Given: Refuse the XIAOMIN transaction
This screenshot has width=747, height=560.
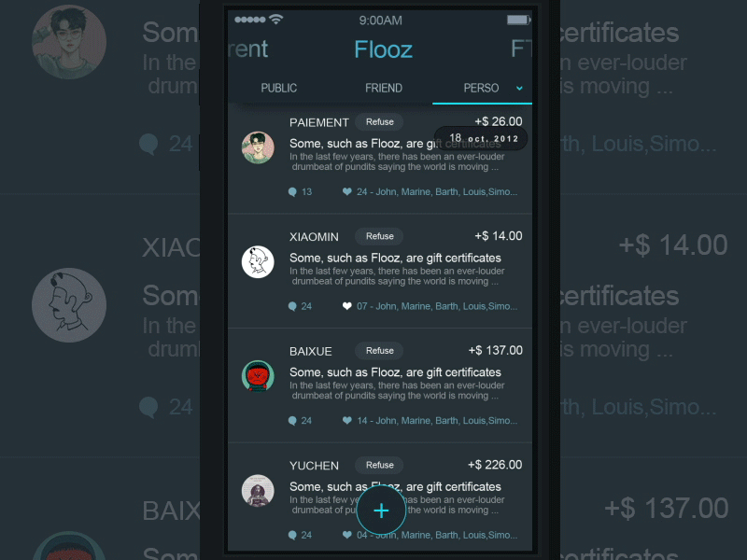Looking at the screenshot, I should click(x=379, y=236).
